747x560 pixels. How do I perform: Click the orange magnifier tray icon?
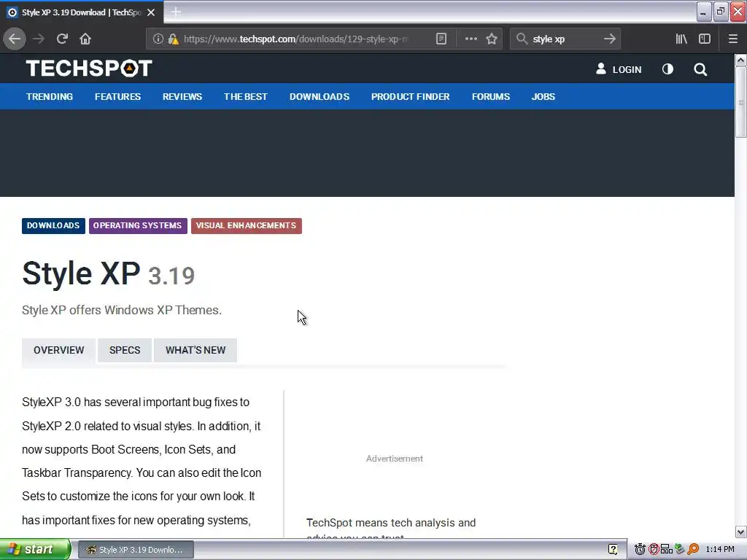[693, 550]
